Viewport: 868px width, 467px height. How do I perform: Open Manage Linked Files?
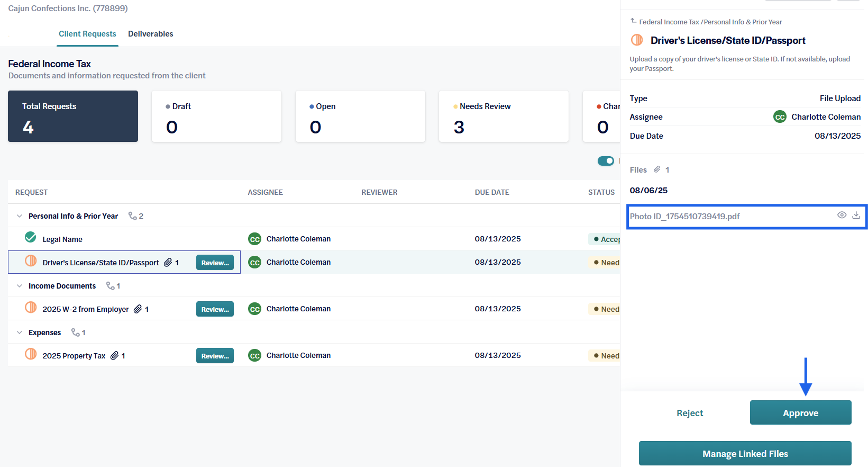(745, 453)
